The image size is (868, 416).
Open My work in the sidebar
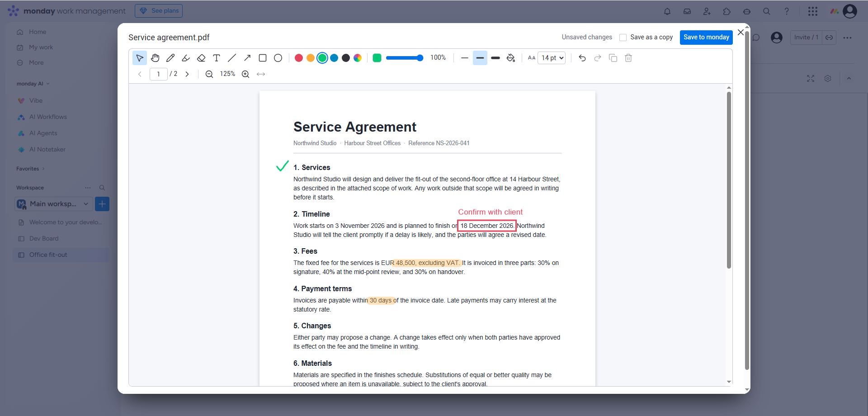click(x=41, y=47)
